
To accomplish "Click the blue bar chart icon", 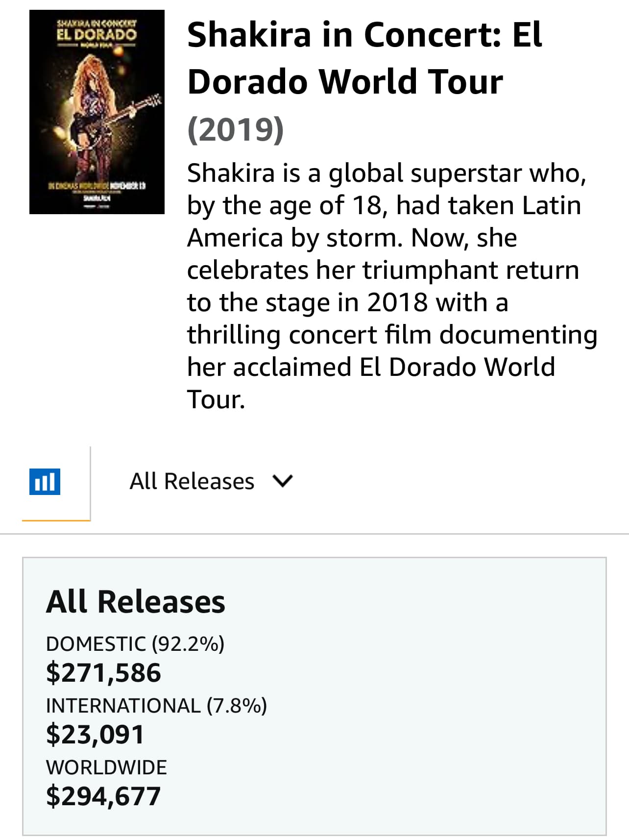I will click(45, 482).
